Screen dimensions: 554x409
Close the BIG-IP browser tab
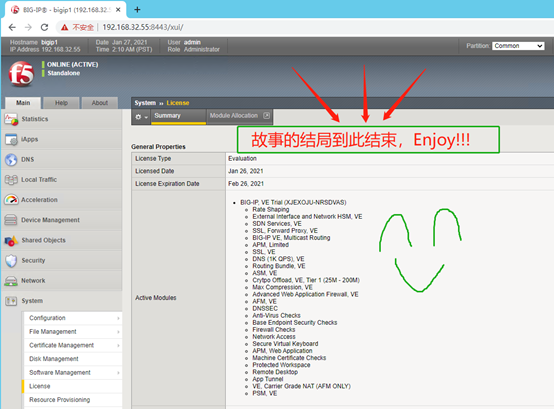pos(118,10)
